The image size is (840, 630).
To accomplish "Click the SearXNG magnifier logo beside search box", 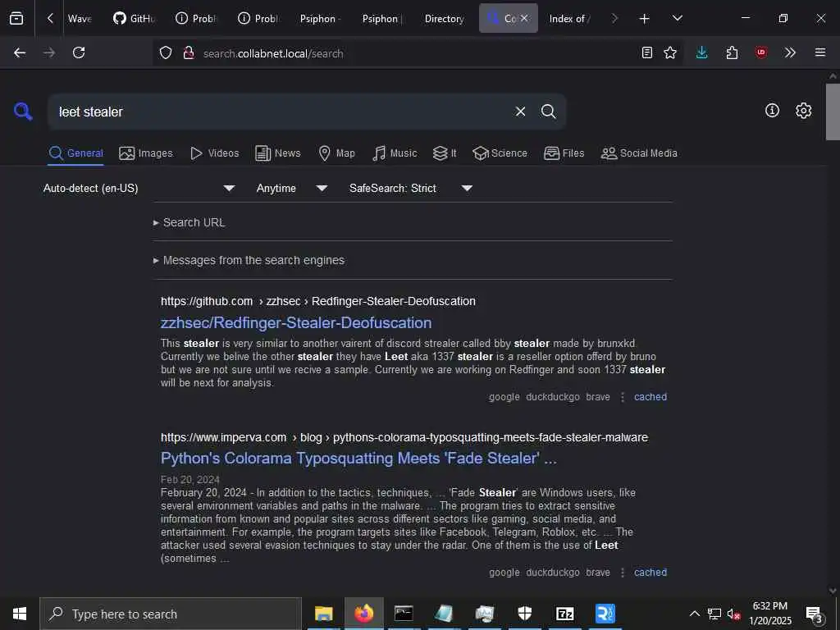I will click(23, 112).
